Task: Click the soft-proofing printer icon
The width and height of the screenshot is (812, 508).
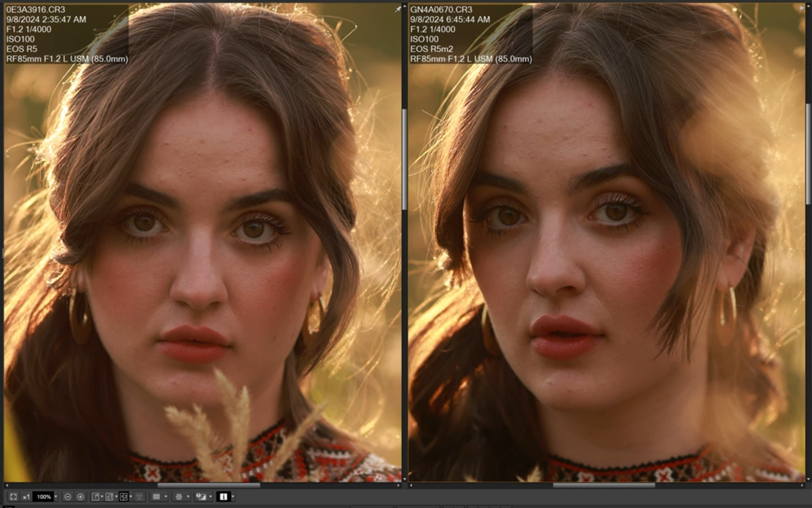Action: point(179,497)
